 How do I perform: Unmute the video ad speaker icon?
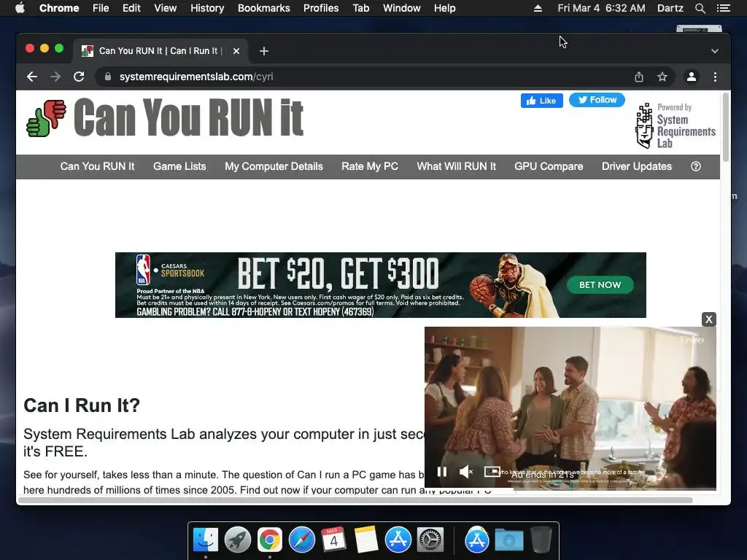[x=466, y=472]
